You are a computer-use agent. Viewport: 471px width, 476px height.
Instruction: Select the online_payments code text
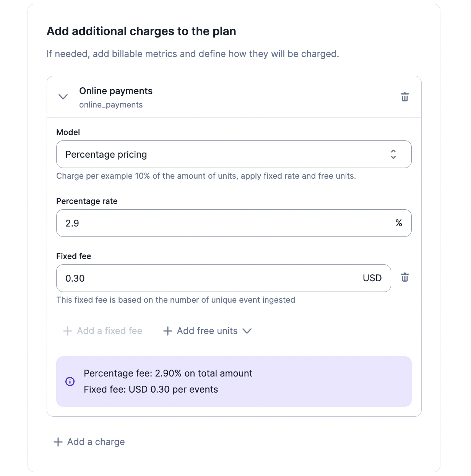pyautogui.click(x=111, y=105)
